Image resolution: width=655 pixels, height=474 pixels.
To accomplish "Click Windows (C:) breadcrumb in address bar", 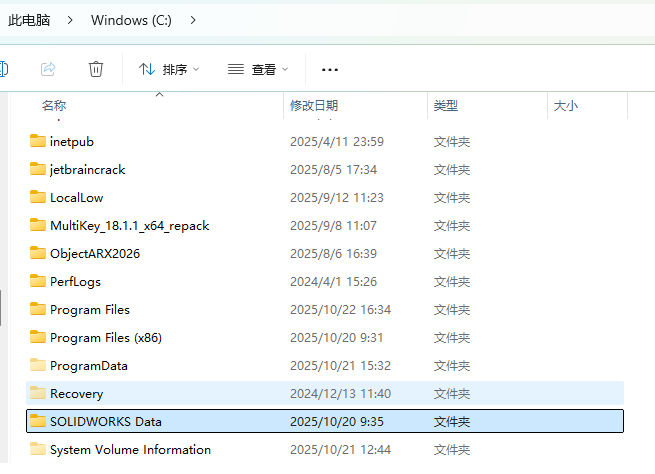I will tap(131, 20).
